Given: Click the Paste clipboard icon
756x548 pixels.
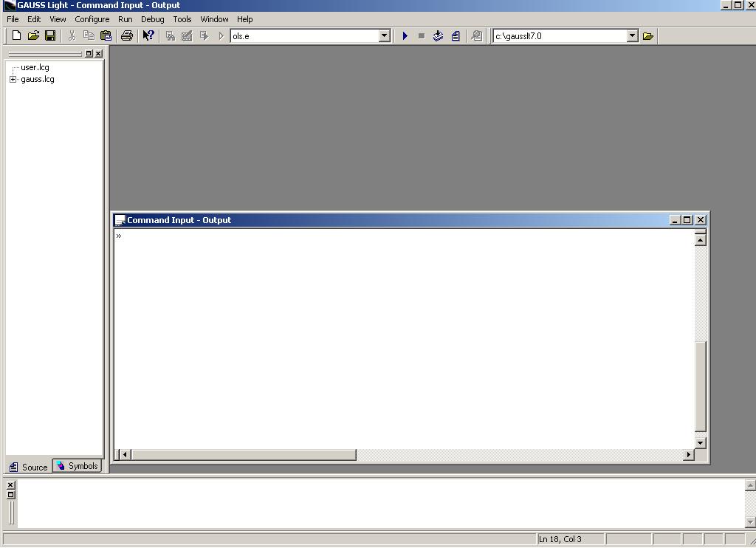Looking at the screenshot, I should [106, 35].
